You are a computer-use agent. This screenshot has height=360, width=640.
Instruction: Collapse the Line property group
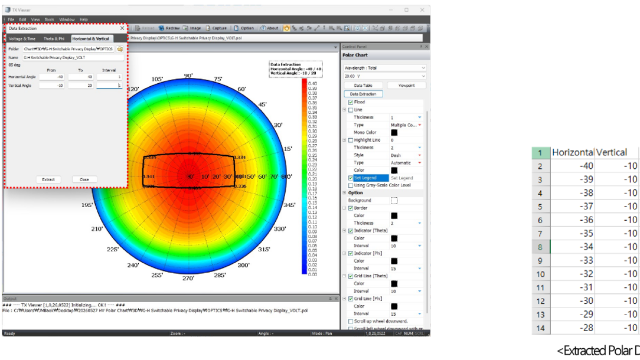click(344, 110)
